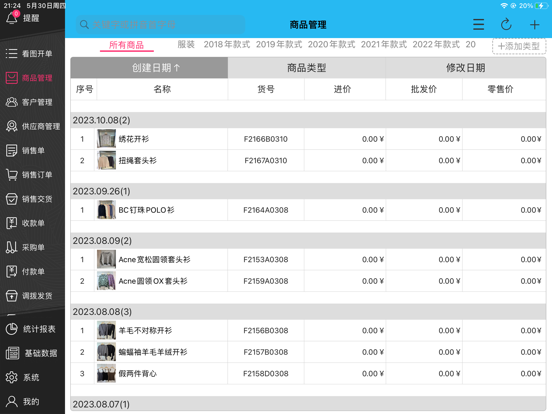The height and width of the screenshot is (414, 552).
Task: Open 采购单 in the sidebar
Action: 25,247
